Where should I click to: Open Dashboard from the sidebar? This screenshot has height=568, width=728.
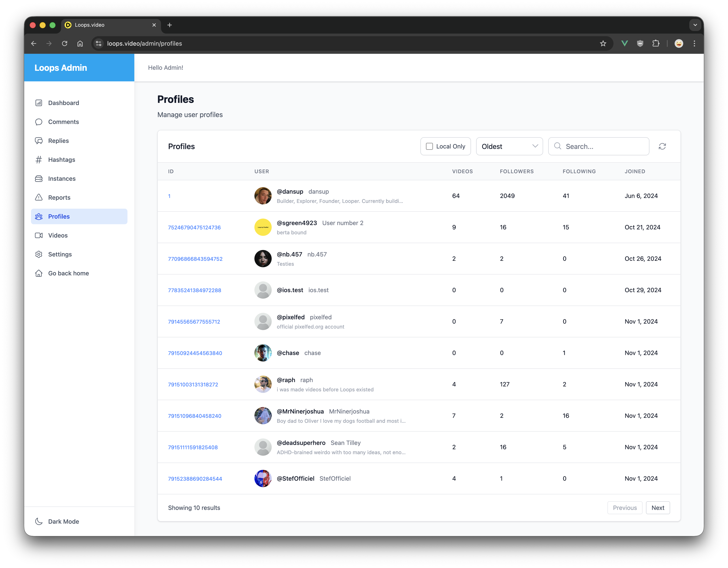(x=63, y=103)
